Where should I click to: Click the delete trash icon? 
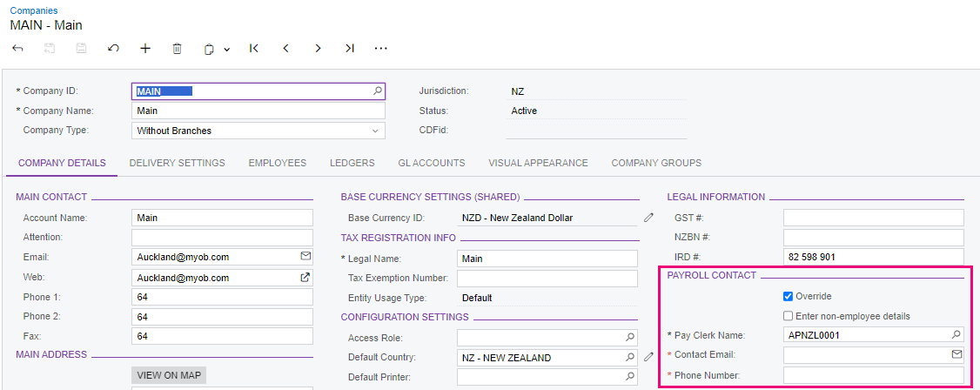177,49
